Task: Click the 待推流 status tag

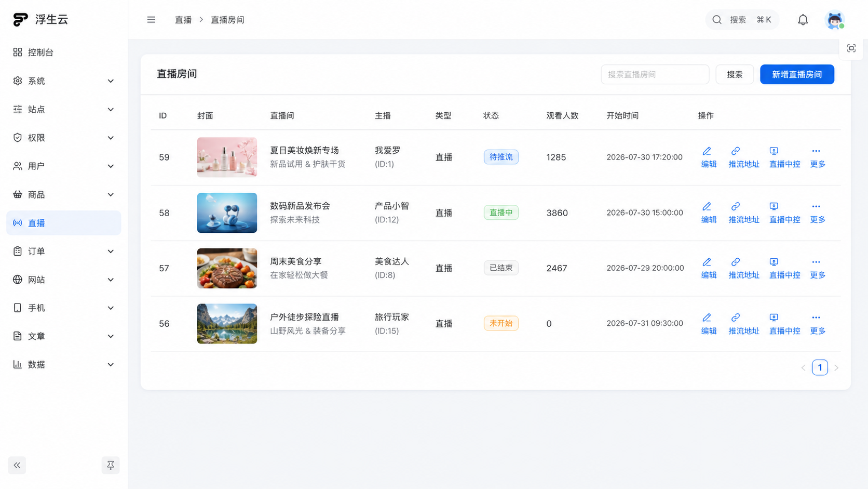Action: (501, 157)
